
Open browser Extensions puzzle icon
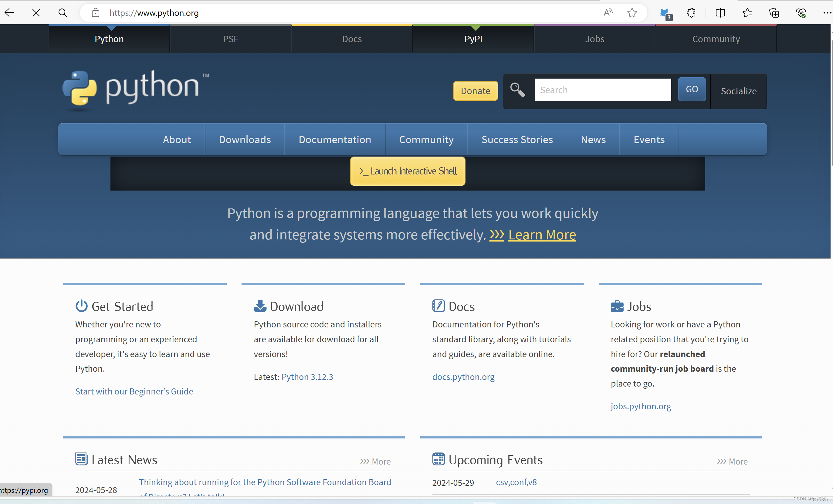(x=691, y=13)
